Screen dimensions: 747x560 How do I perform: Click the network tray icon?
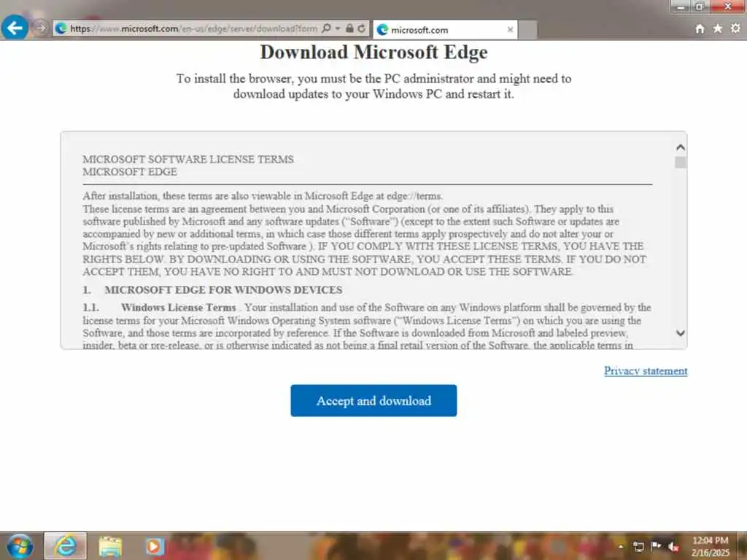pos(639,547)
